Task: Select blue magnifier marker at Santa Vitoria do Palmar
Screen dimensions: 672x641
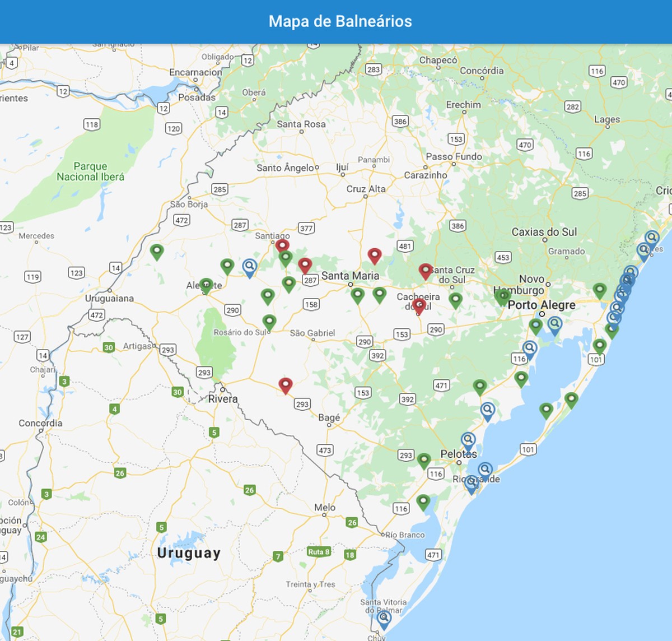Action: click(x=384, y=619)
